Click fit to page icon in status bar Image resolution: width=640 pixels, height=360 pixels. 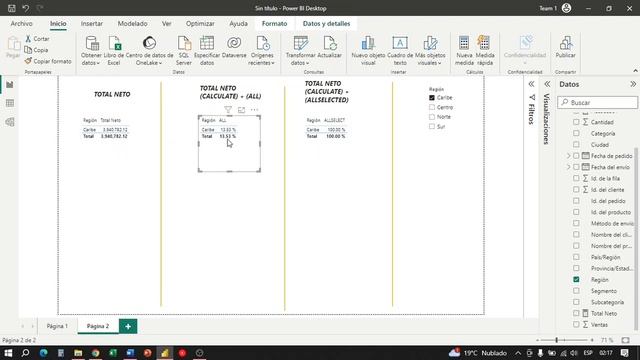[625, 340]
